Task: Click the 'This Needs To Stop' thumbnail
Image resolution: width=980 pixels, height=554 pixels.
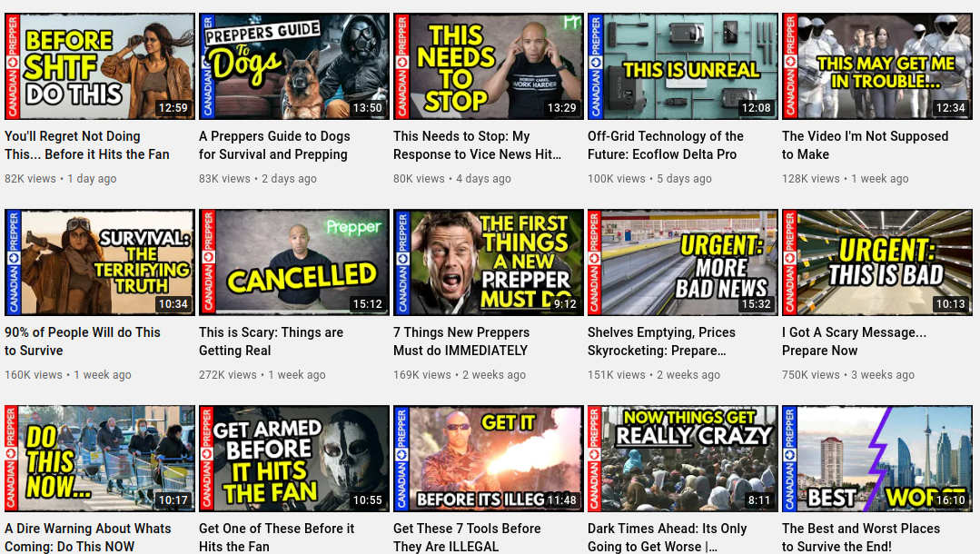Action: tap(488, 66)
